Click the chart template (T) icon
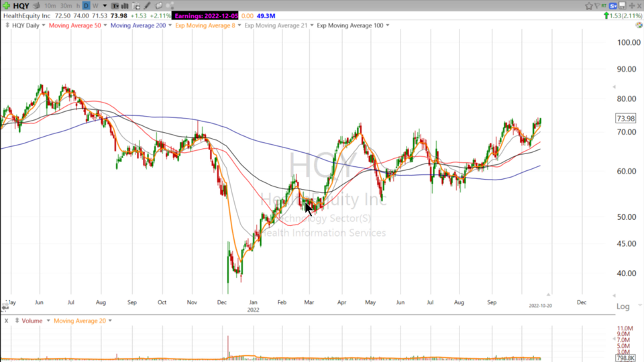Viewport: 644px width, 362px height. pos(115,6)
